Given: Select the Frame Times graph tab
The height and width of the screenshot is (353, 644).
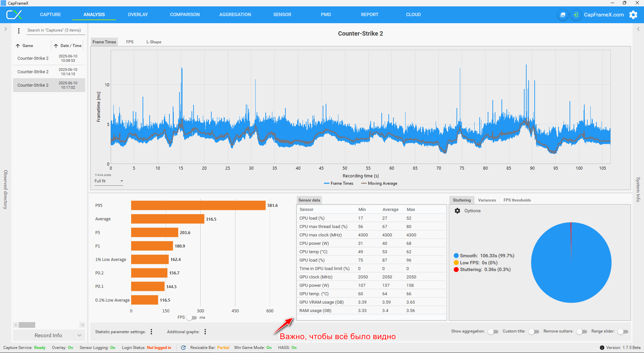Looking at the screenshot, I should pyautogui.click(x=104, y=42).
